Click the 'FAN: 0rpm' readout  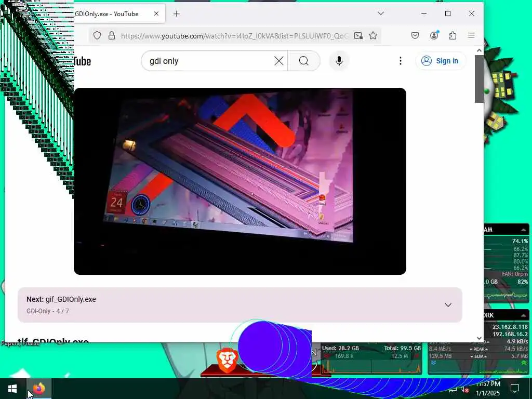click(x=515, y=274)
